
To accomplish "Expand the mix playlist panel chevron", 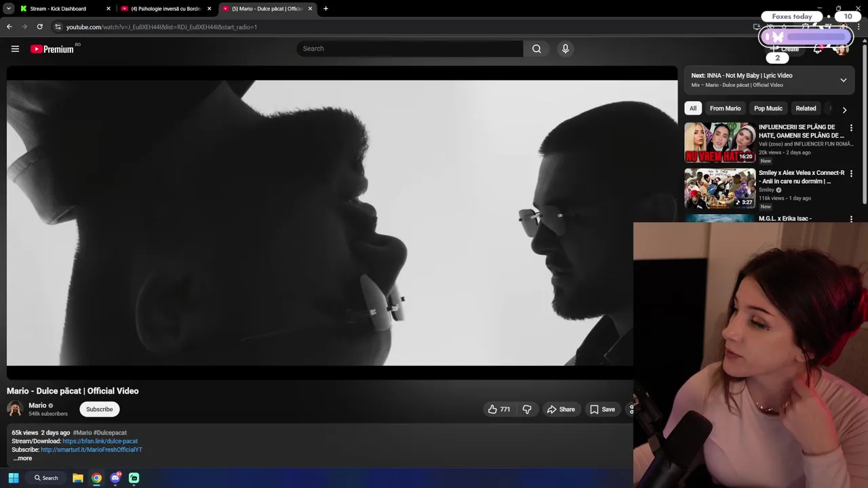I will (844, 80).
